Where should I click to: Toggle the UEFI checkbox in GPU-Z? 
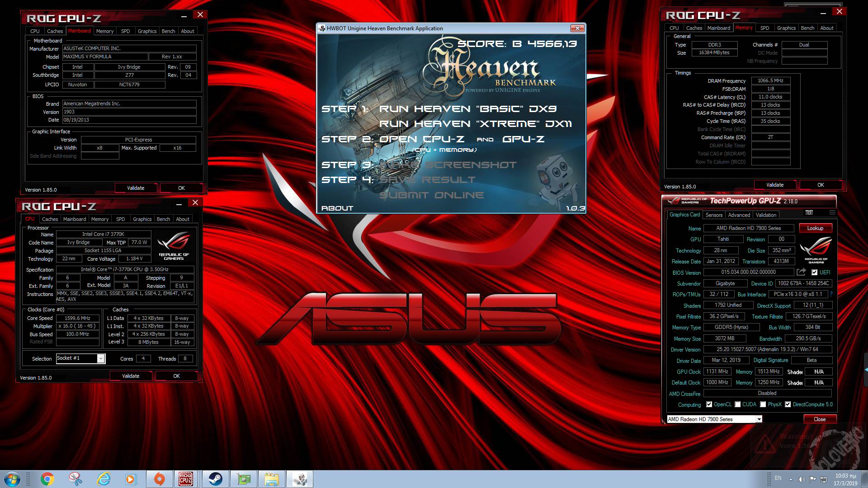(x=814, y=272)
